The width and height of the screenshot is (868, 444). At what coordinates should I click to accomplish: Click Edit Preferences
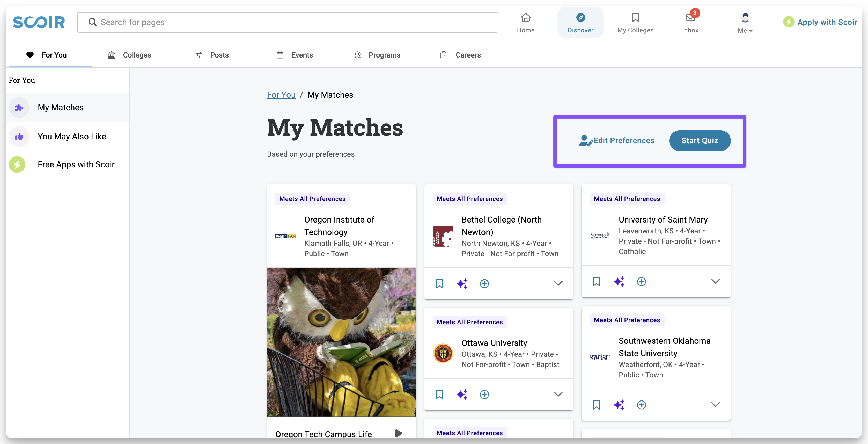click(x=616, y=141)
